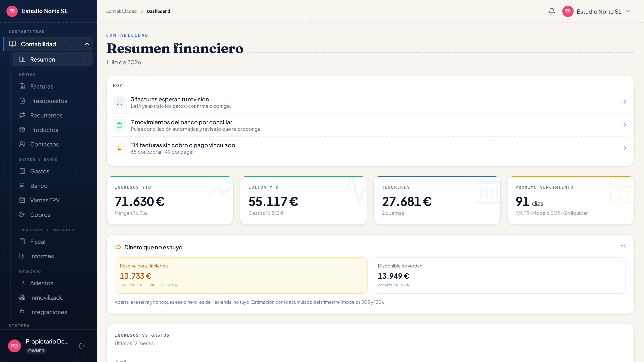Open 7 movimientos del banco por conciliar
The image size is (644, 362).
coord(370,125)
